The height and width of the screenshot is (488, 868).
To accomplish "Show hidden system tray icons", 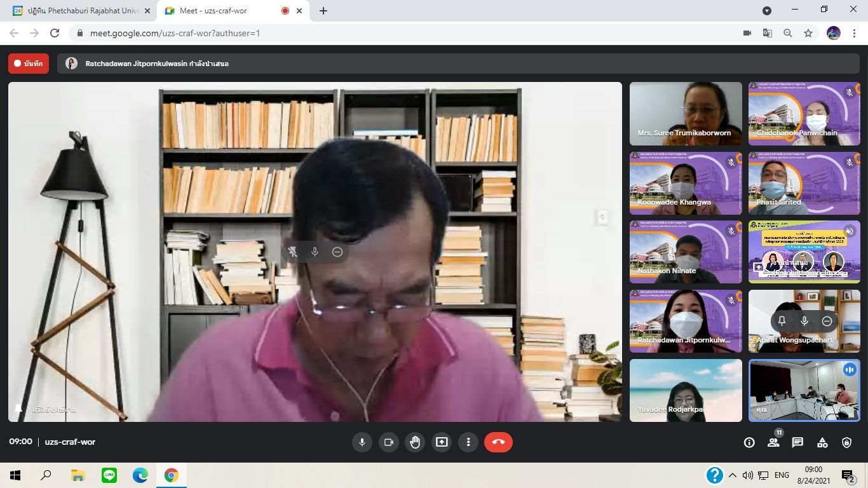I will [x=733, y=475].
